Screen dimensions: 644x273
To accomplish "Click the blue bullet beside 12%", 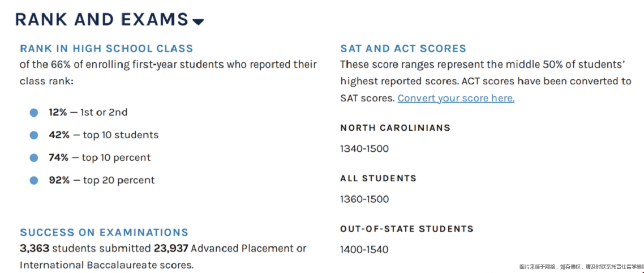I will point(34,113).
